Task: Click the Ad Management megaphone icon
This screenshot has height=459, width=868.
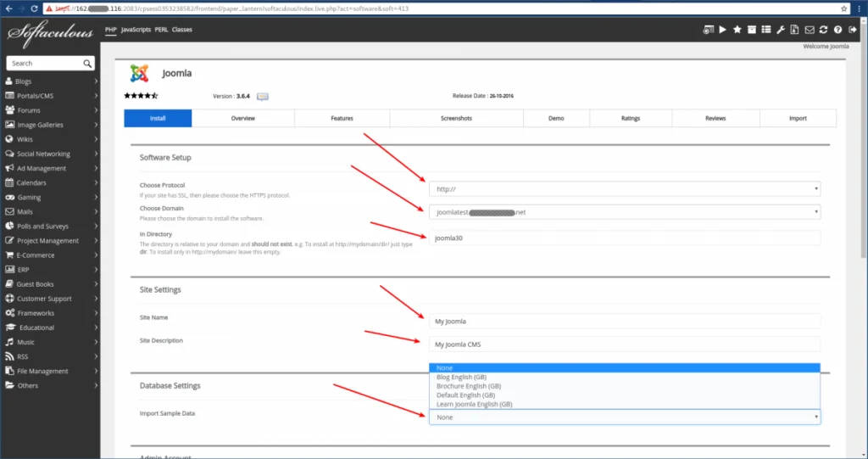Action: 9,168
